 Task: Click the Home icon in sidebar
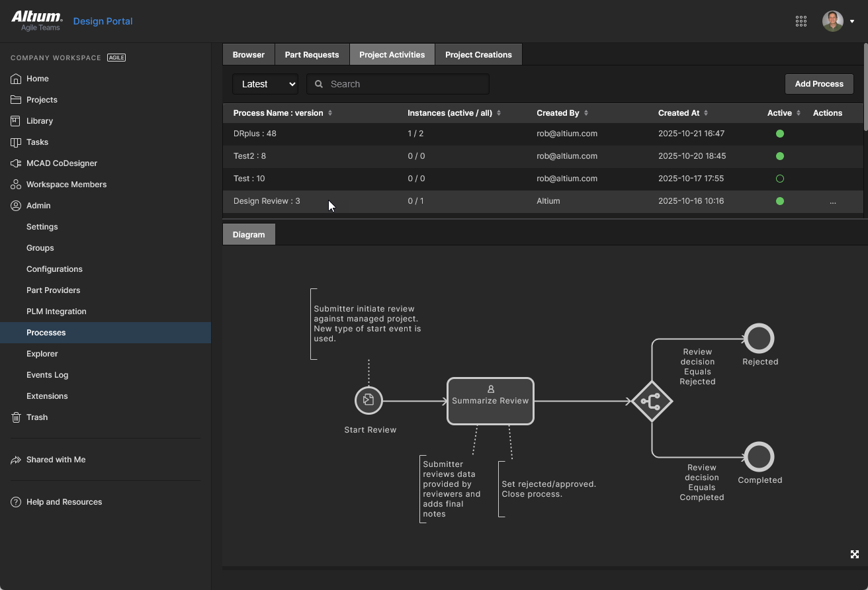coord(16,79)
